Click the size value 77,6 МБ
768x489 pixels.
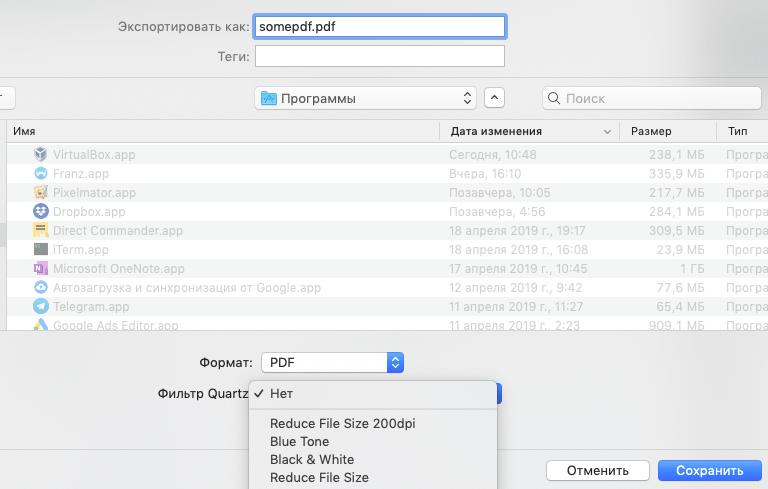coord(680,288)
